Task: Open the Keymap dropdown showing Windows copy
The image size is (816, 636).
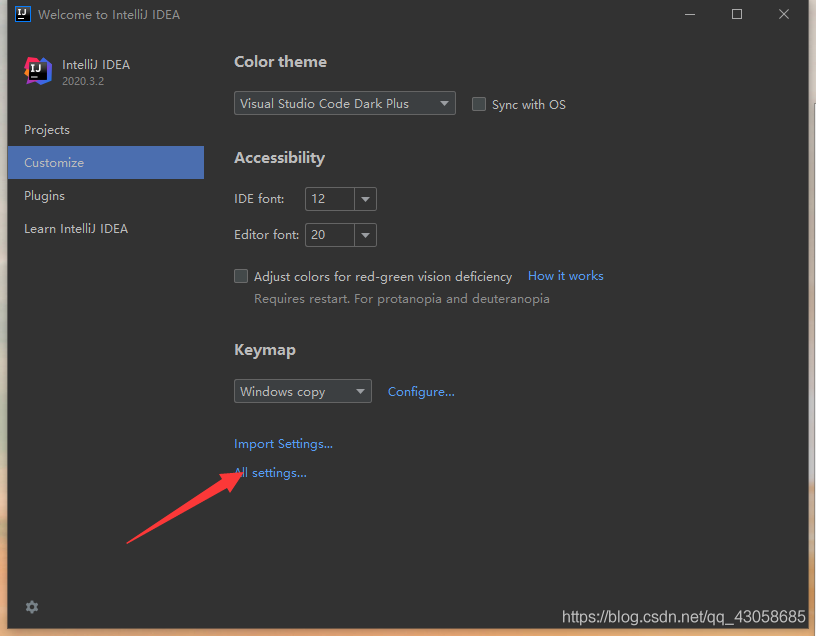Action: click(x=303, y=391)
